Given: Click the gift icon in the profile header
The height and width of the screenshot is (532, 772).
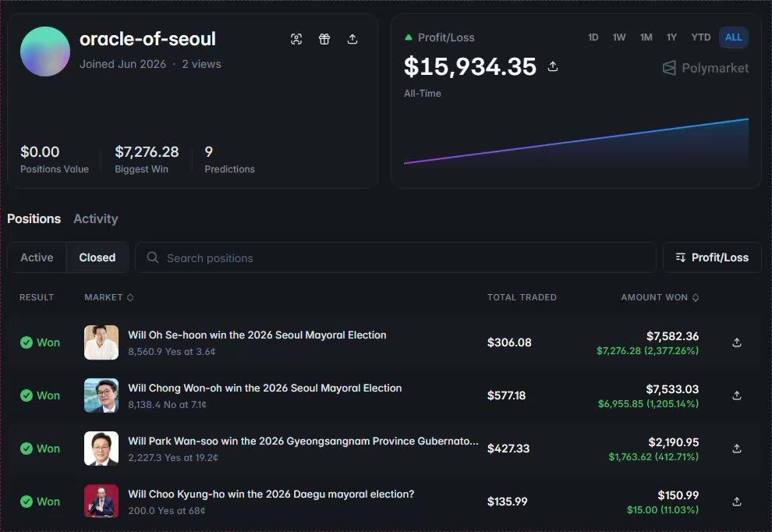Looking at the screenshot, I should pyautogui.click(x=324, y=39).
